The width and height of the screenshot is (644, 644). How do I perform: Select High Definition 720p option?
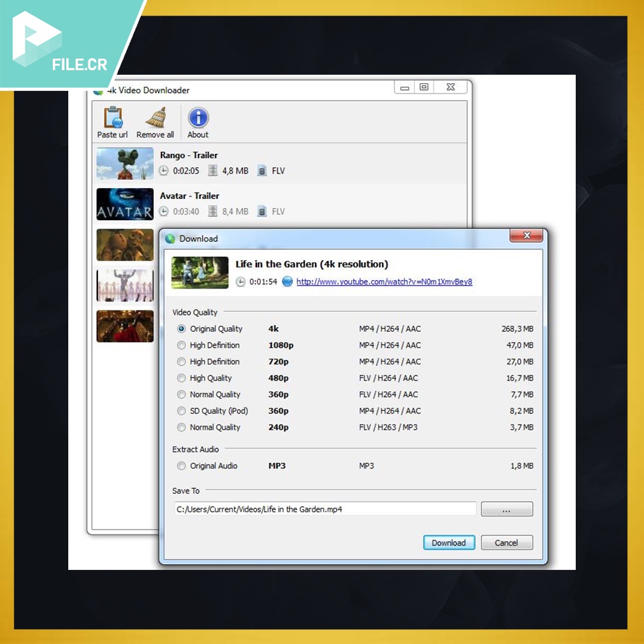tap(181, 362)
